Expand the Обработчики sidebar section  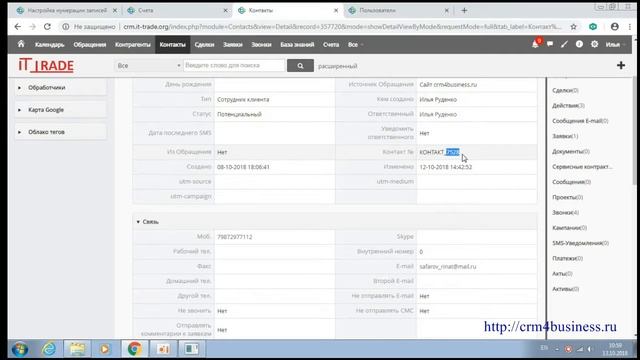[61, 87]
